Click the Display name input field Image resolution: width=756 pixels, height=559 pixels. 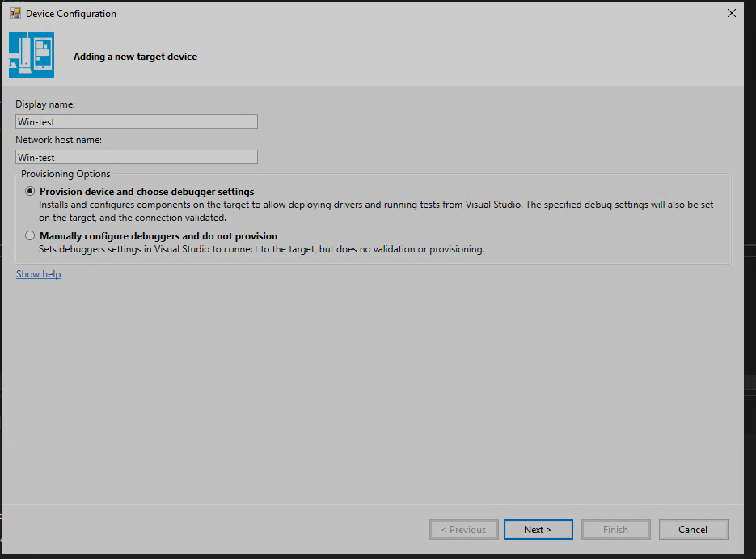tap(137, 121)
